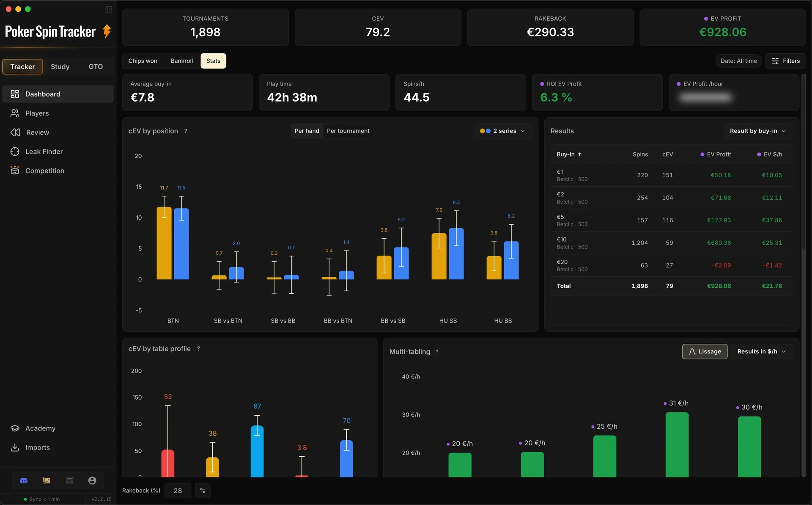Viewport: 812px width, 505px height.
Task: Click the Academy graduation cap icon
Action: point(15,428)
